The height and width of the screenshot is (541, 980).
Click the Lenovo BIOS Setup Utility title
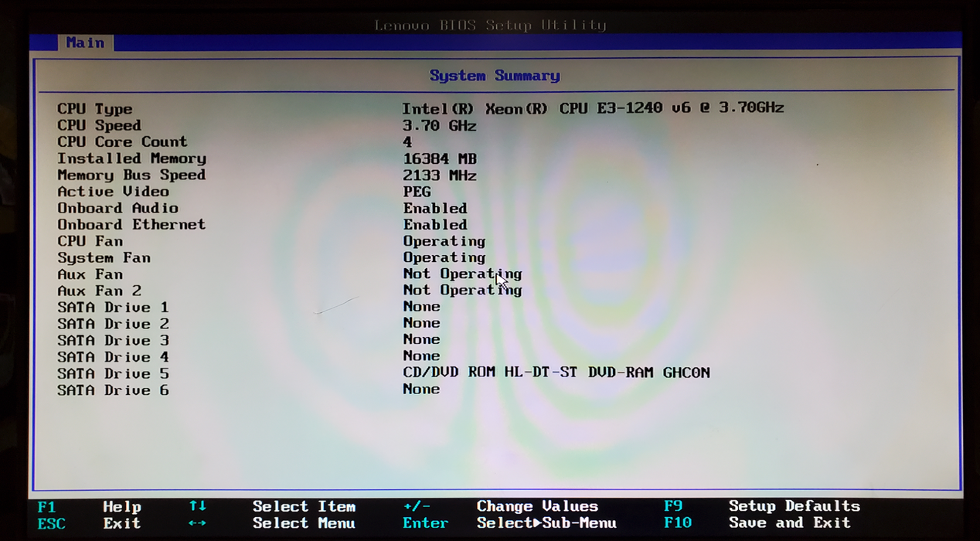tap(491, 25)
